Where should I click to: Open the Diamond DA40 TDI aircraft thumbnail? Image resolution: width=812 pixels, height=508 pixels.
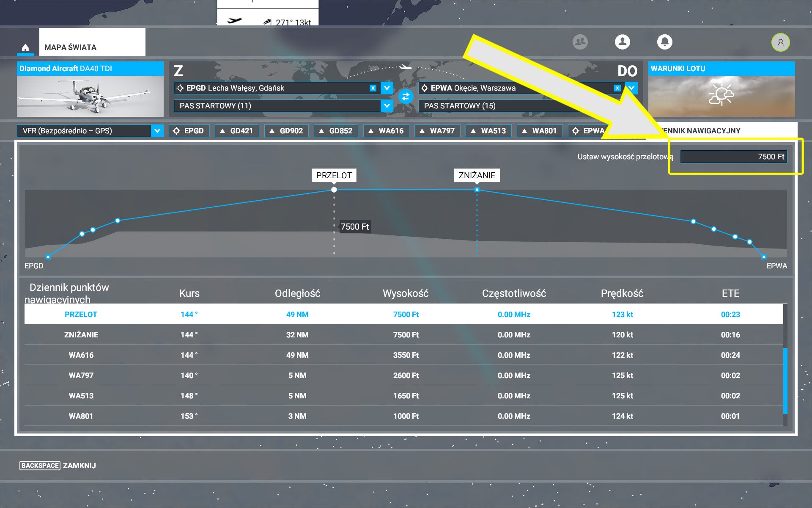click(90, 96)
